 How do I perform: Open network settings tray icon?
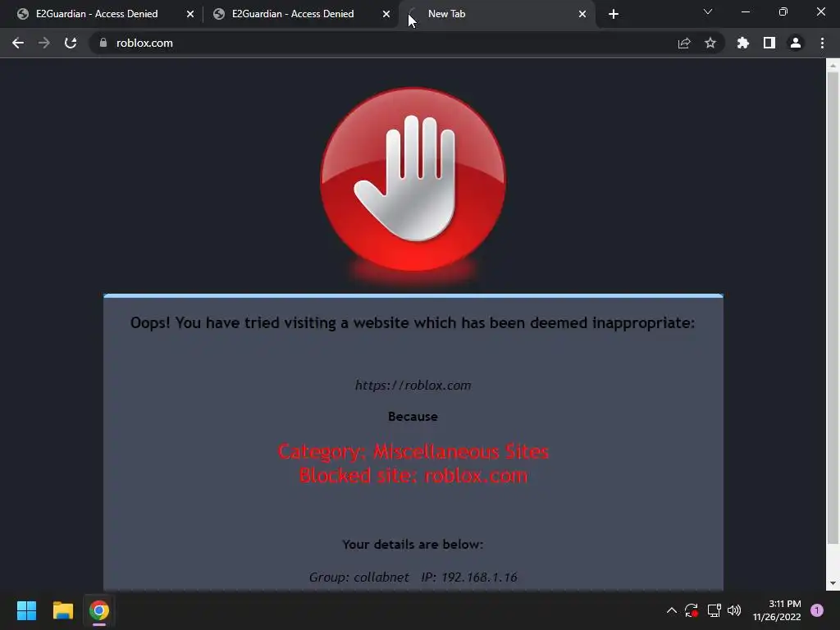pyautogui.click(x=714, y=610)
